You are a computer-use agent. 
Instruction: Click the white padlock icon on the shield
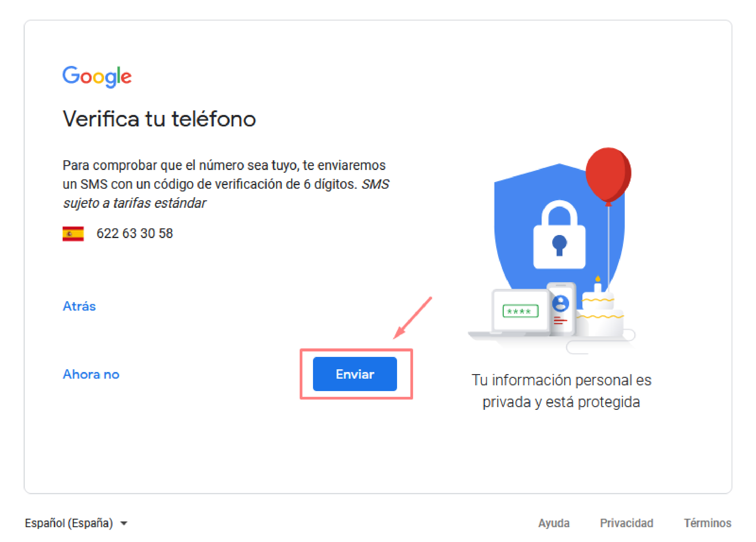coord(559,234)
